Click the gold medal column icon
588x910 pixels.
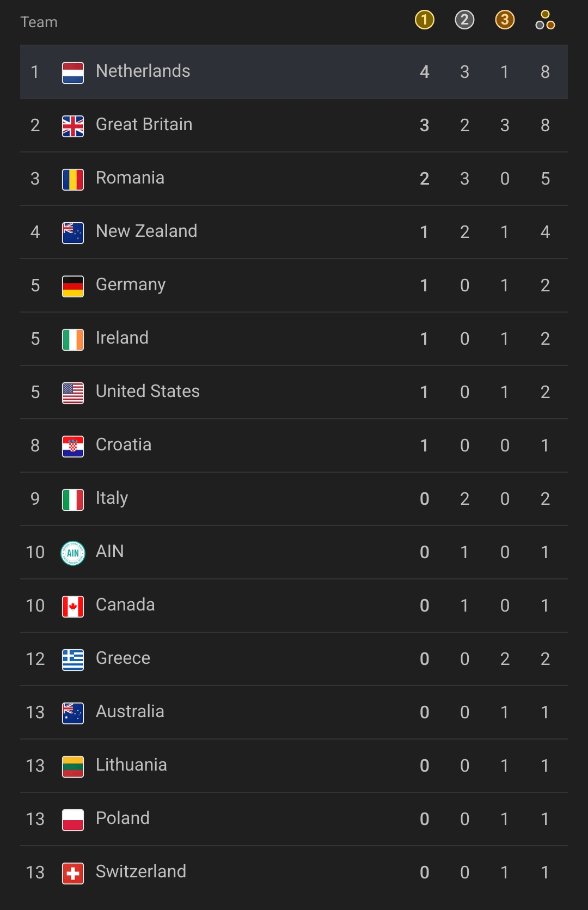coord(424,20)
